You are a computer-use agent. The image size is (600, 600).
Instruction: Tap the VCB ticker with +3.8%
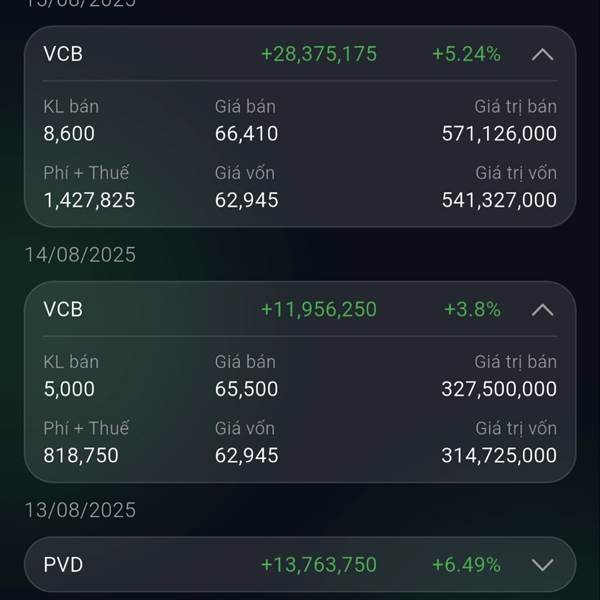tap(63, 309)
